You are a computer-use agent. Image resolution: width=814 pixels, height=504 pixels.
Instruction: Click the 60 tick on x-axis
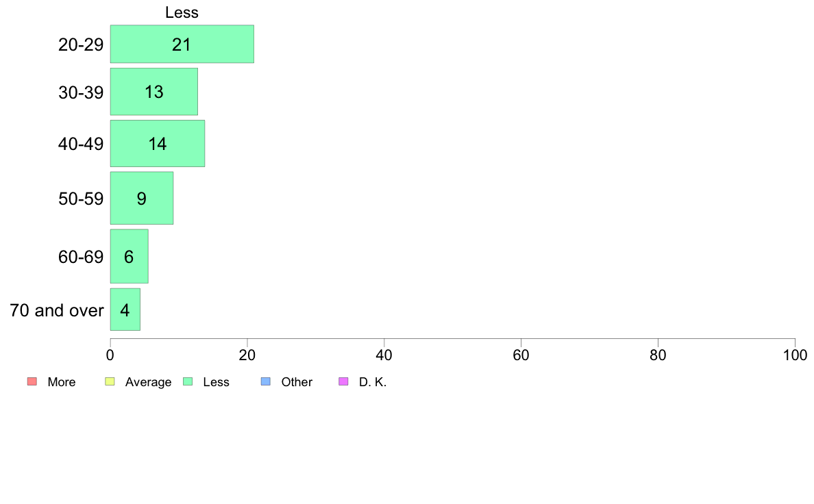(521, 355)
